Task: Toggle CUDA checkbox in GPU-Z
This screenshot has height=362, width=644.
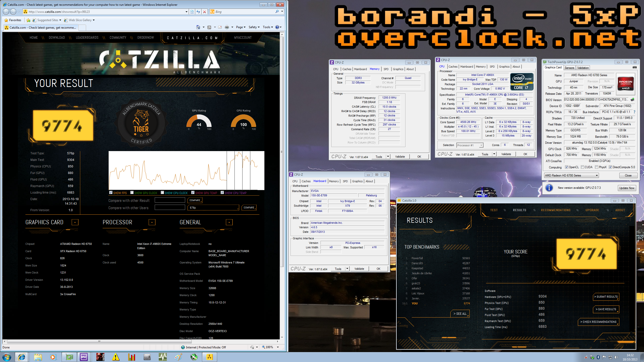Action: 582,167
